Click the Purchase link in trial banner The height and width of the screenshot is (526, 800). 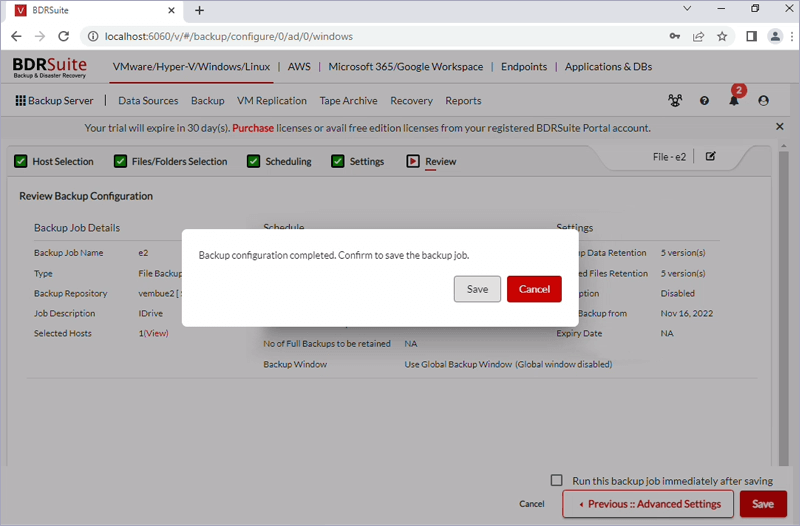pyautogui.click(x=253, y=128)
